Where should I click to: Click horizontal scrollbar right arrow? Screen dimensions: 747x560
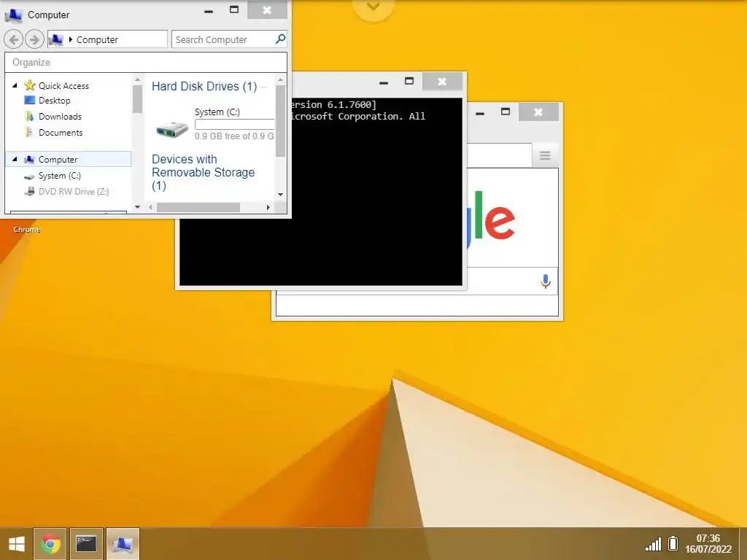(268, 207)
